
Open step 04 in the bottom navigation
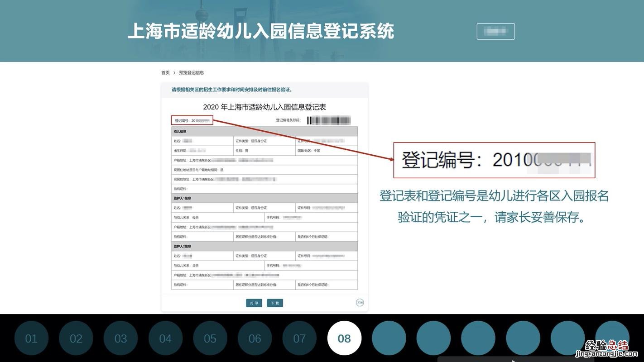pos(165,338)
